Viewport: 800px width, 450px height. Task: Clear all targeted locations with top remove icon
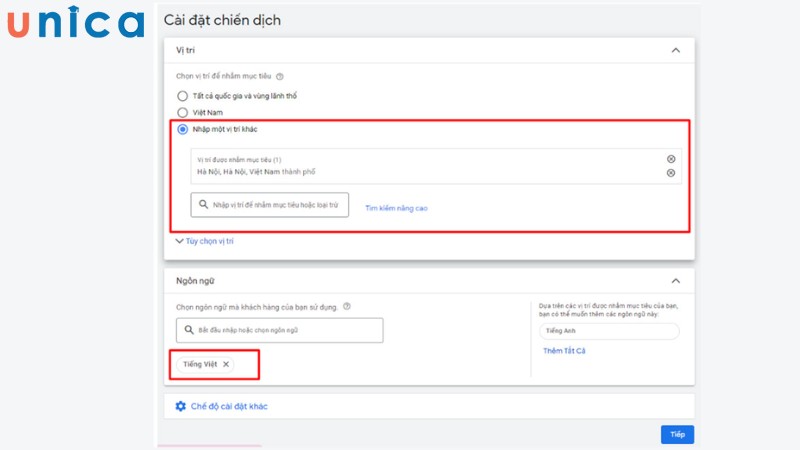tap(671, 159)
